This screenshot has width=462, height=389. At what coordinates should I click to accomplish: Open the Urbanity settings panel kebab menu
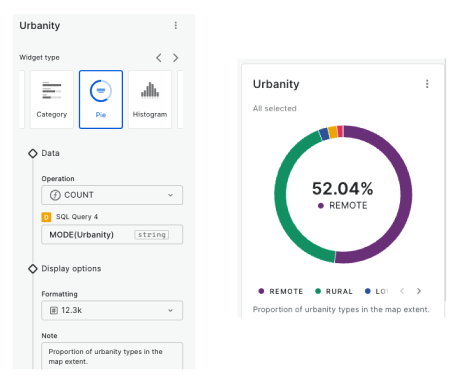coord(176,25)
